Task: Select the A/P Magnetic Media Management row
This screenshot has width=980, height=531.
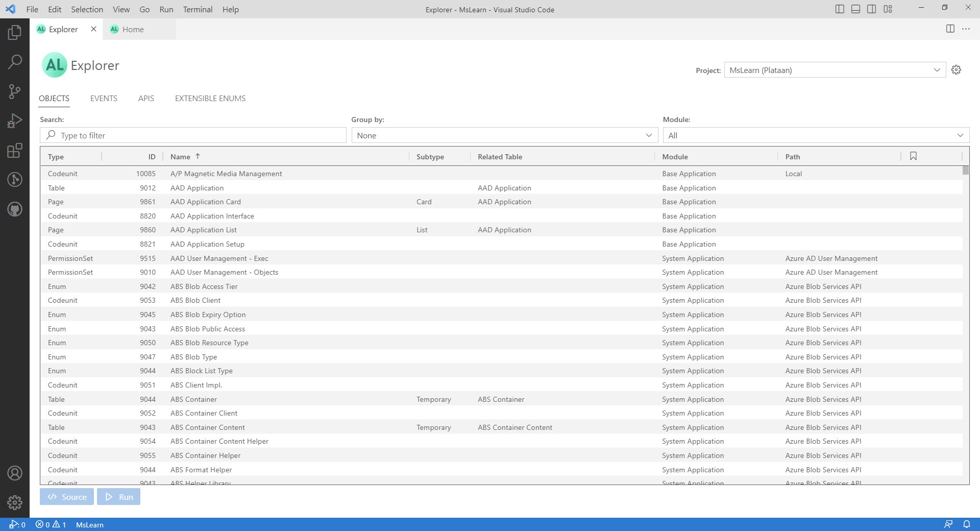Action: click(501, 174)
